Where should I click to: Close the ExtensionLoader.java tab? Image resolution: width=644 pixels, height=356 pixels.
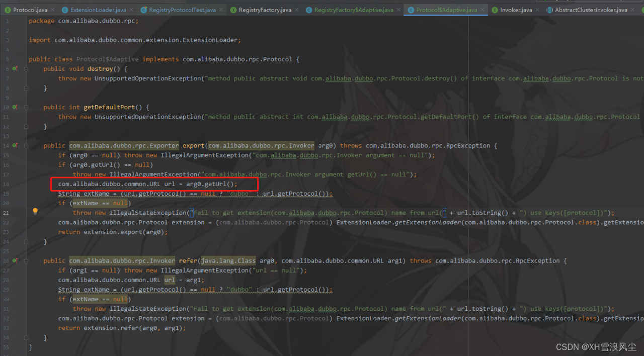[x=131, y=10]
